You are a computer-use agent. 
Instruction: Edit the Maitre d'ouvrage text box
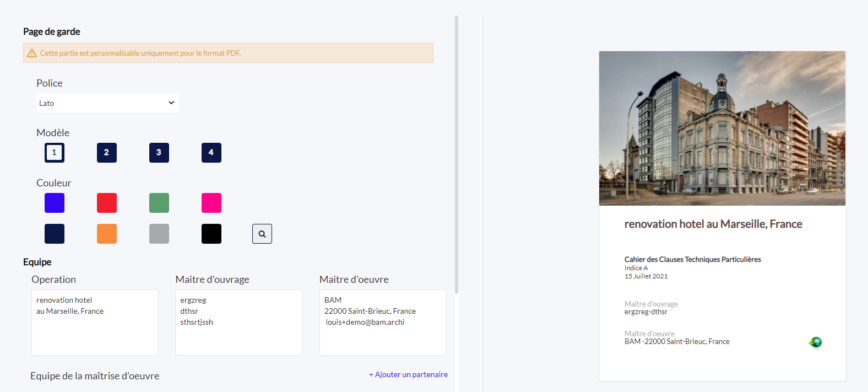pos(239,323)
